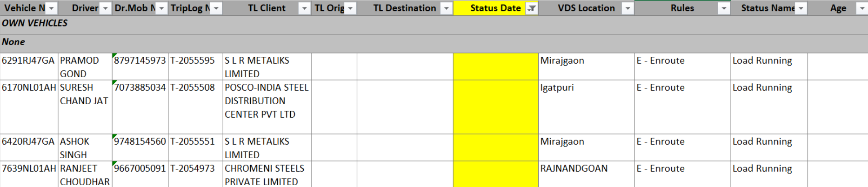Click the active filter icon on Status Date
This screenshot has width=868, height=187.
coord(531,8)
